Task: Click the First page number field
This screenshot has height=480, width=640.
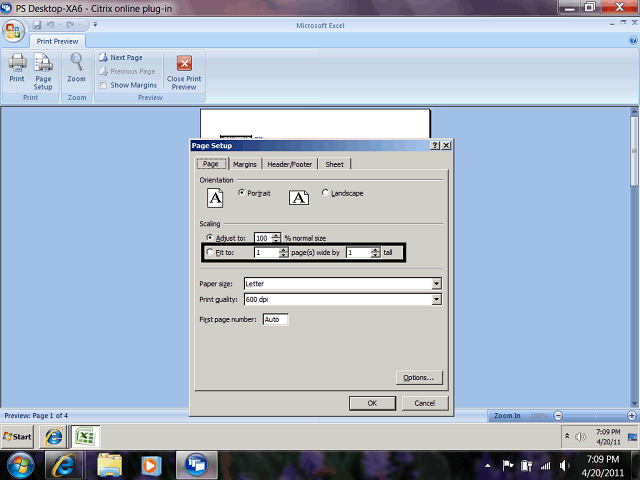Action: (276, 319)
